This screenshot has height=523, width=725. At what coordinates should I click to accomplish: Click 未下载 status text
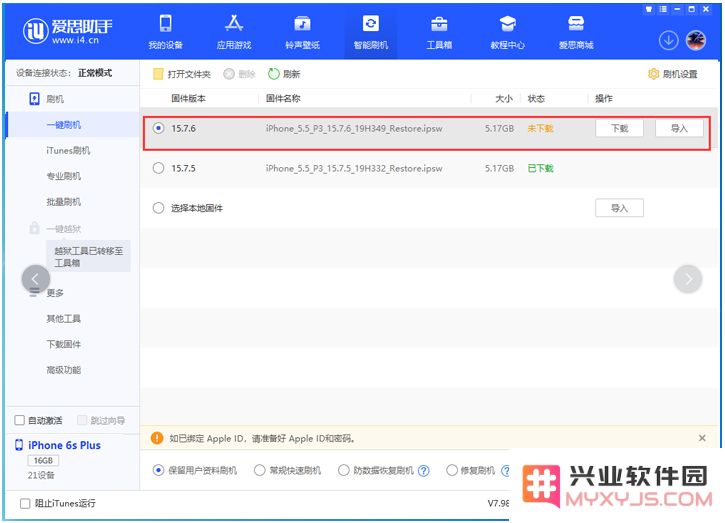(x=540, y=128)
